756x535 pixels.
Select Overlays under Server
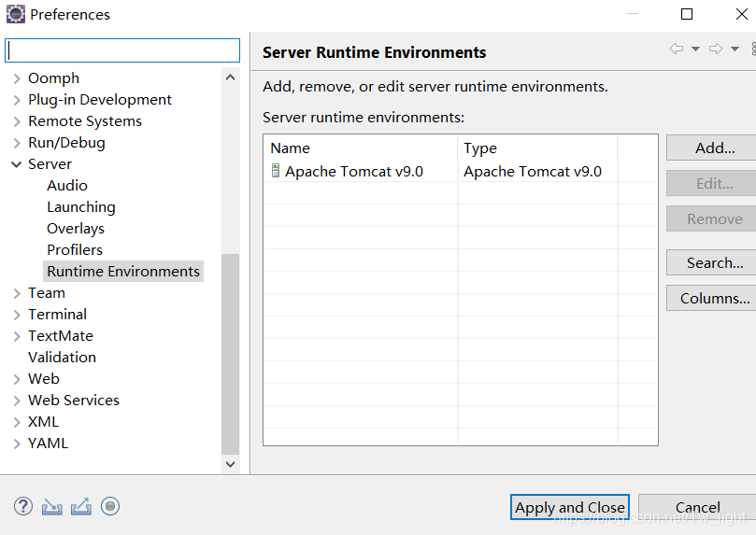[x=76, y=228]
